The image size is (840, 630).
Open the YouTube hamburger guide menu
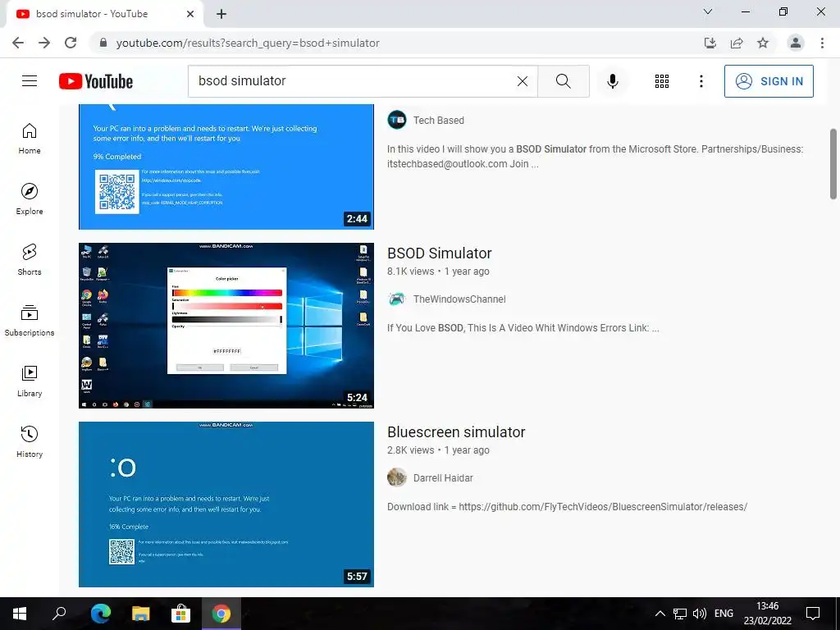click(30, 81)
